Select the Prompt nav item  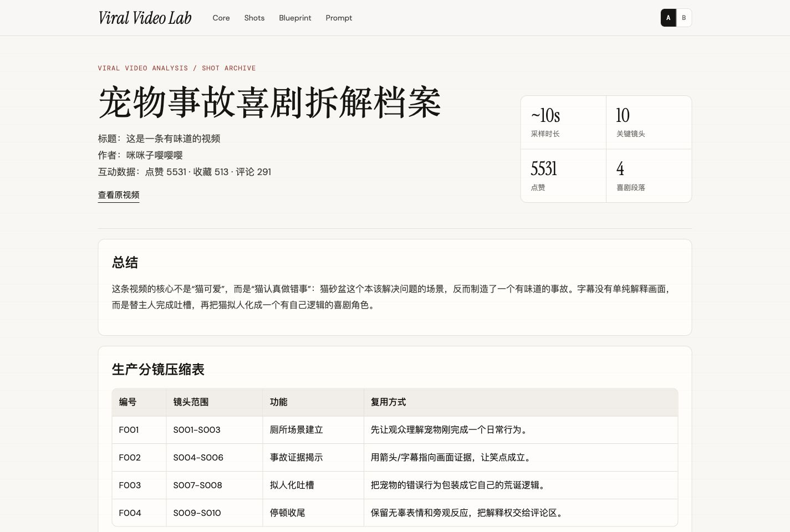coord(339,18)
